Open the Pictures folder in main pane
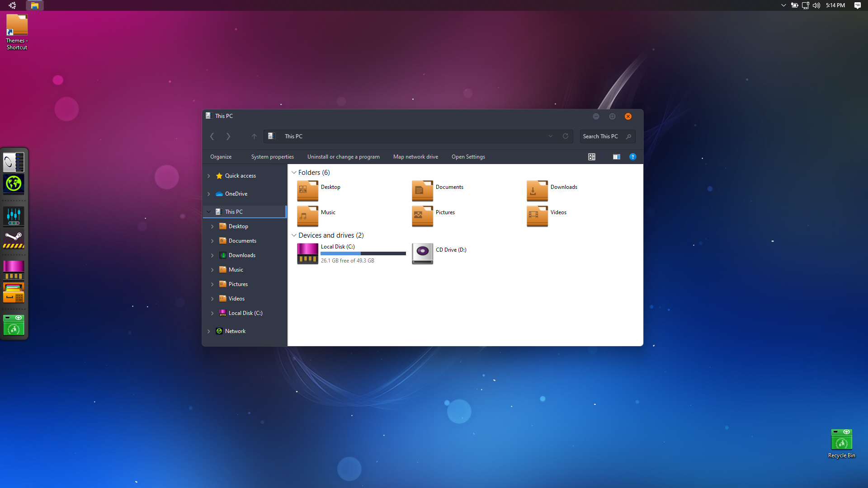The width and height of the screenshot is (868, 488). pyautogui.click(x=422, y=216)
